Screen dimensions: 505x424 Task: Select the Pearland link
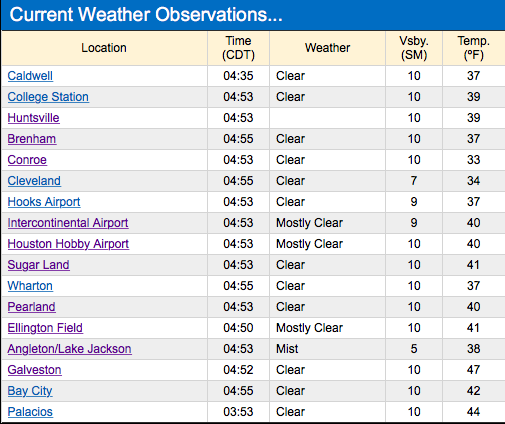pyautogui.click(x=31, y=307)
